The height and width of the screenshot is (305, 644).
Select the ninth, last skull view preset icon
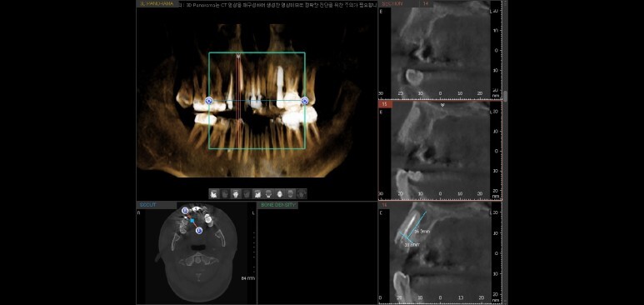click(302, 194)
